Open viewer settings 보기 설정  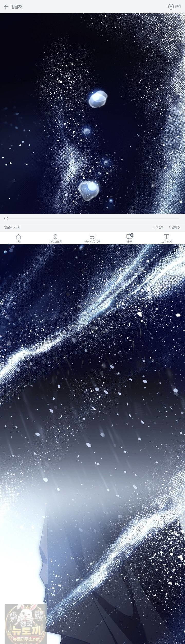coord(166,238)
